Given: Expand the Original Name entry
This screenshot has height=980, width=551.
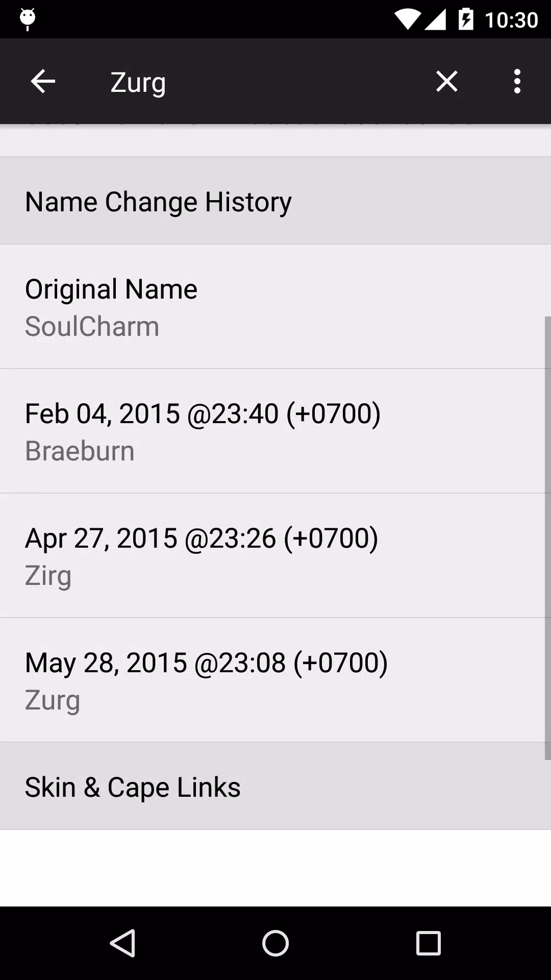Looking at the screenshot, I should point(275,306).
